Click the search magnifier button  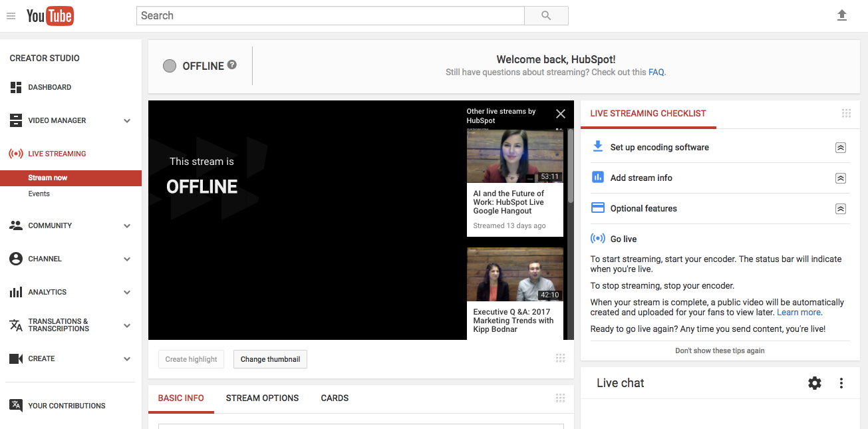pyautogui.click(x=546, y=16)
